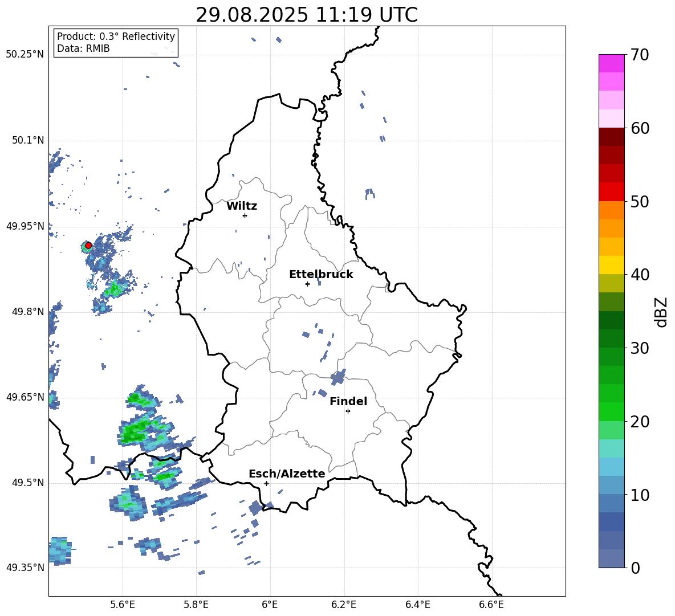The width and height of the screenshot is (675, 616).
Task: Click the magenta top colorbar swatch
Action: click(611, 64)
